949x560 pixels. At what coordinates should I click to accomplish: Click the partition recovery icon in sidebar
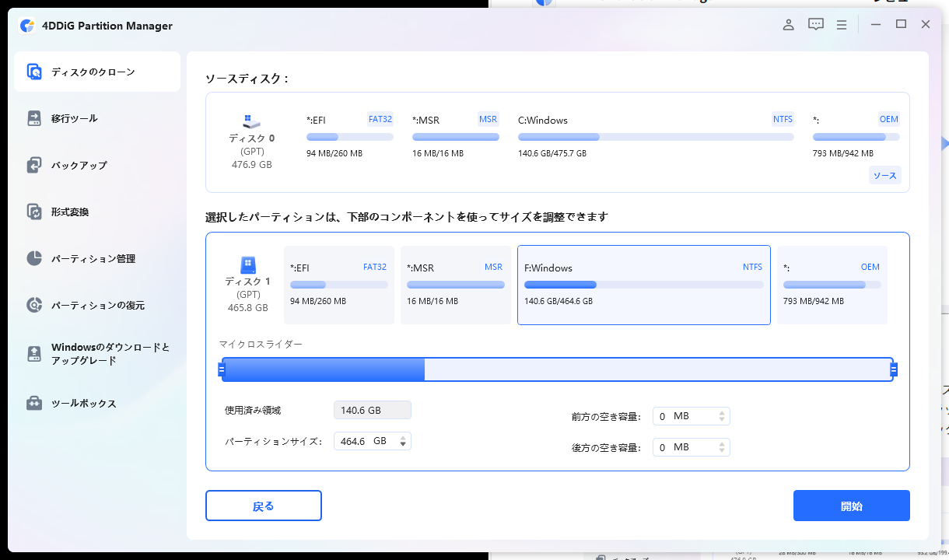coord(34,305)
